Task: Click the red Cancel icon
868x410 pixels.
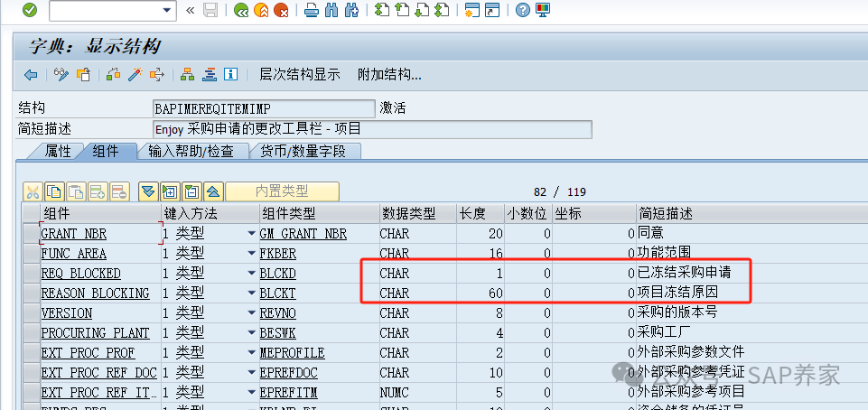Action: [x=281, y=10]
